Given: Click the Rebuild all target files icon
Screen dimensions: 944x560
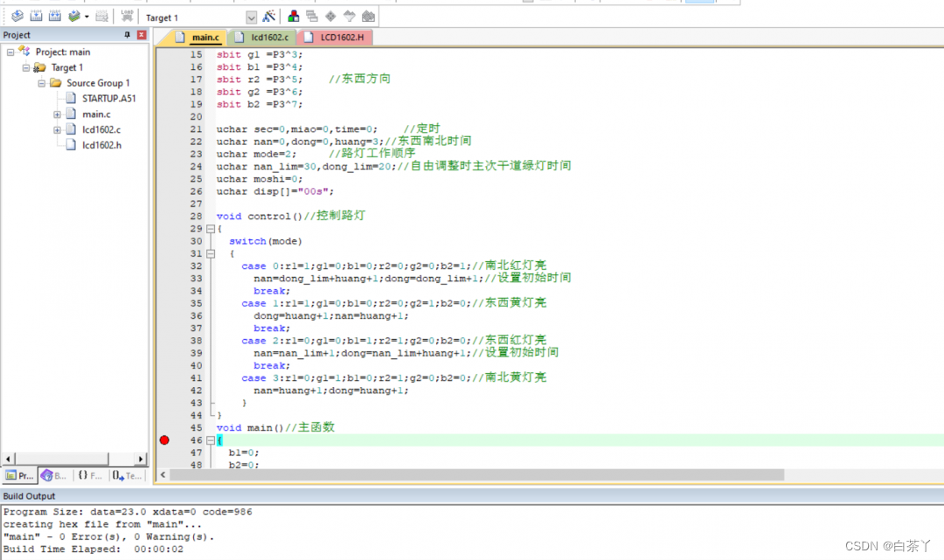Looking at the screenshot, I should click(55, 17).
